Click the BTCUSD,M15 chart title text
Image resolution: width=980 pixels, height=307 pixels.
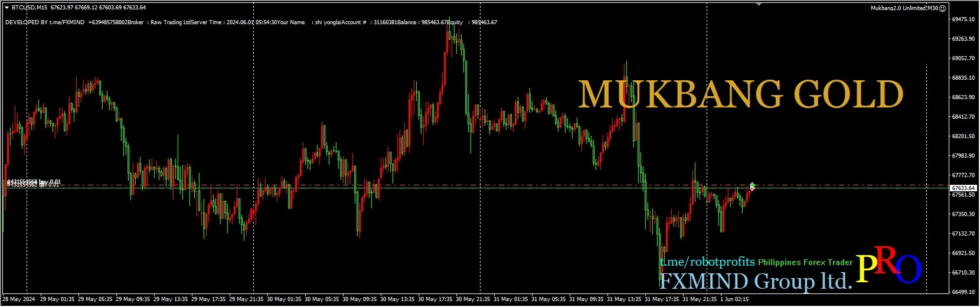(30, 8)
